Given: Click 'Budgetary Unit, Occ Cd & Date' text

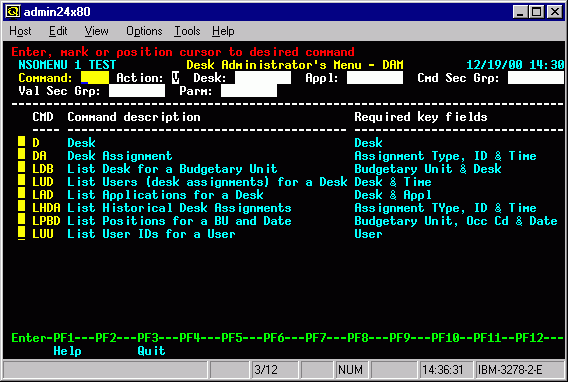Looking at the screenshot, I should click(456, 221).
